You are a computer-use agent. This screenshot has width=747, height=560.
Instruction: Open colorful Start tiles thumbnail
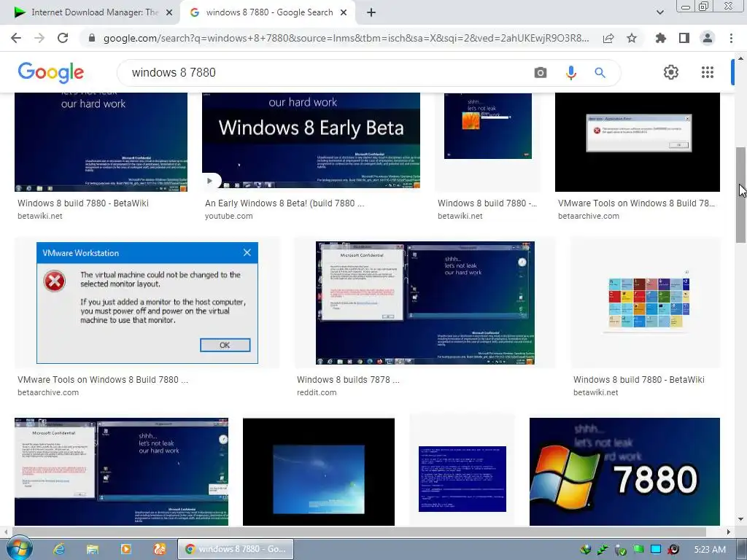tap(646, 303)
